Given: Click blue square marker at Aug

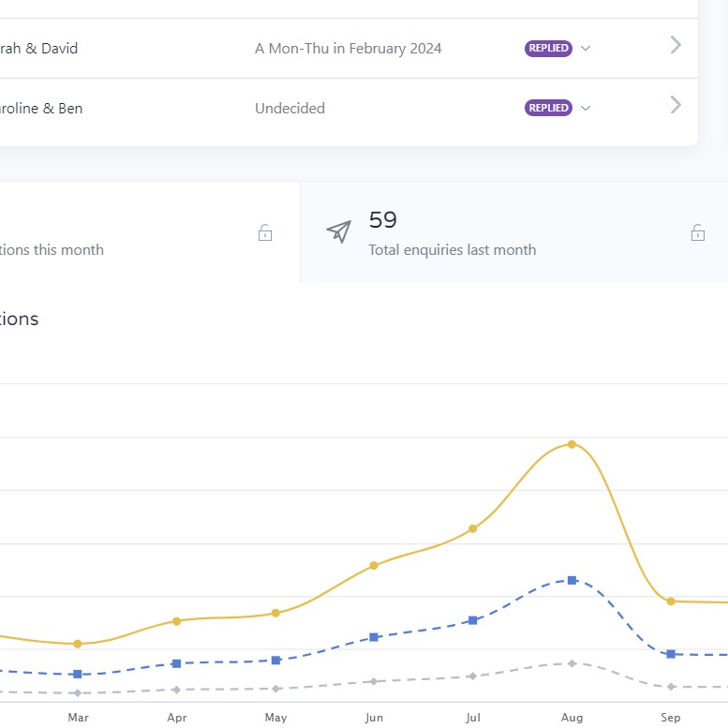Looking at the screenshot, I should pyautogui.click(x=572, y=580).
